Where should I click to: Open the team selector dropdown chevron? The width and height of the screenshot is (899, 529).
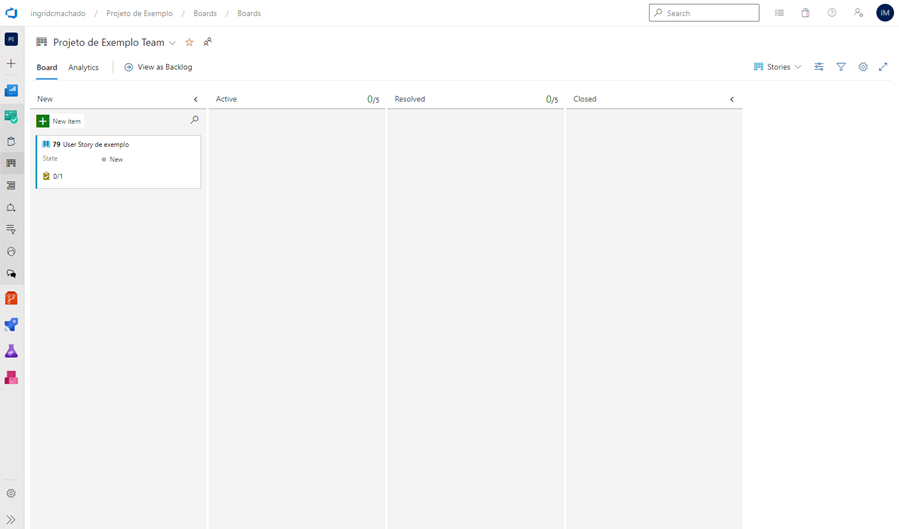coord(172,43)
